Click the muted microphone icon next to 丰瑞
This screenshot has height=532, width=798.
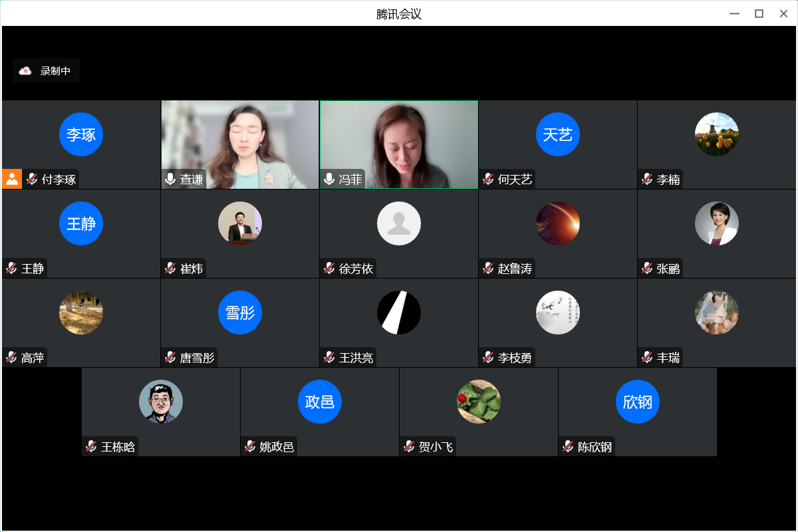pos(648,357)
